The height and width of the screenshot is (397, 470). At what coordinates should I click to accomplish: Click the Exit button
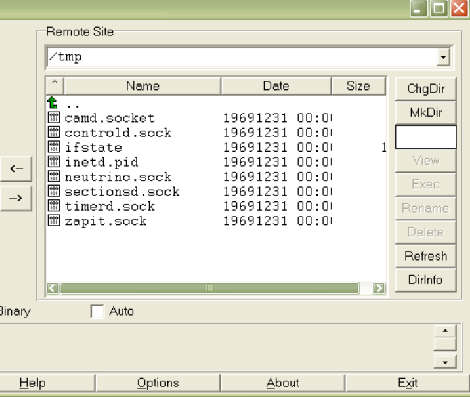(x=407, y=383)
